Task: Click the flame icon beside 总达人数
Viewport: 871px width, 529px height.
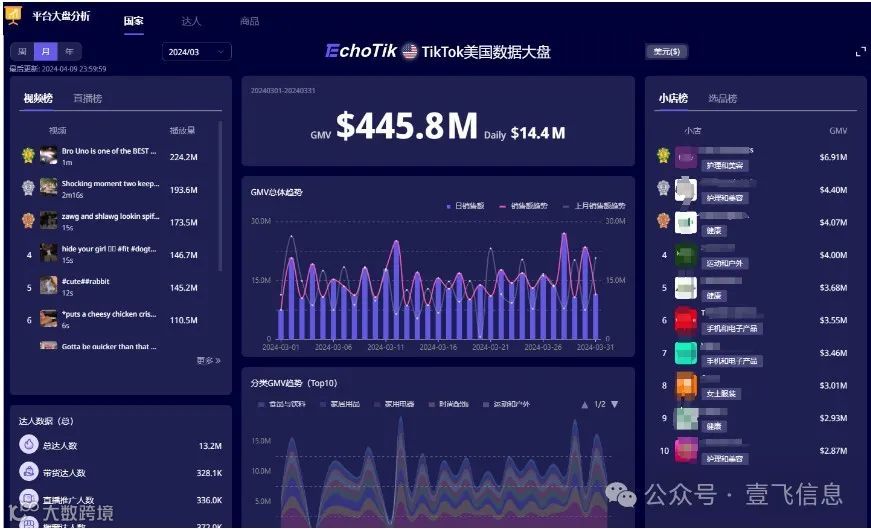Action: click(x=28, y=445)
